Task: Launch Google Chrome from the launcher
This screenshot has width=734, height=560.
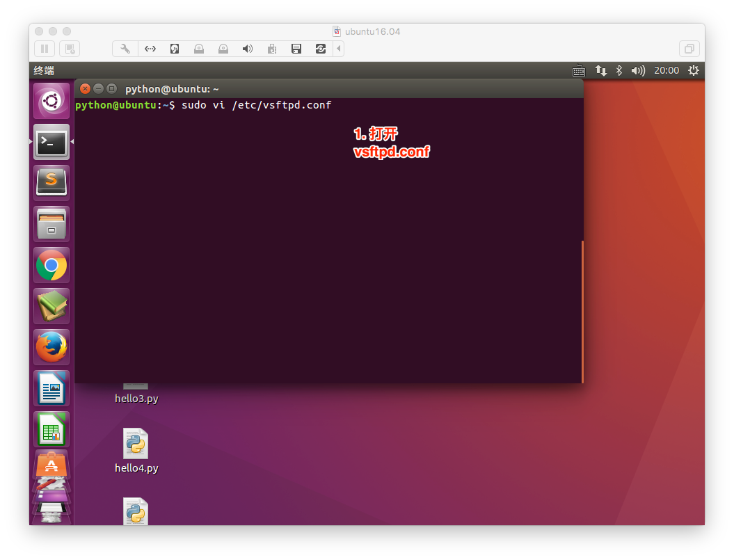Action: [x=51, y=265]
